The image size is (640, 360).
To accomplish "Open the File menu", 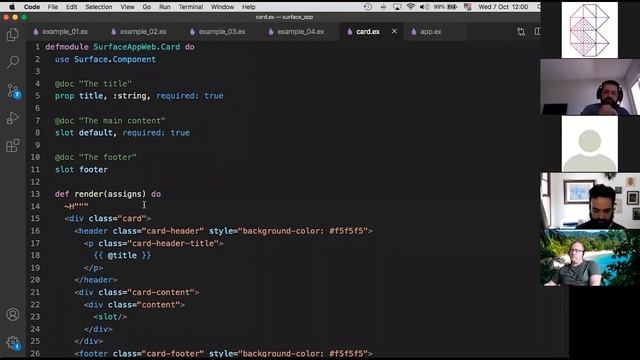I will click(x=53, y=7).
